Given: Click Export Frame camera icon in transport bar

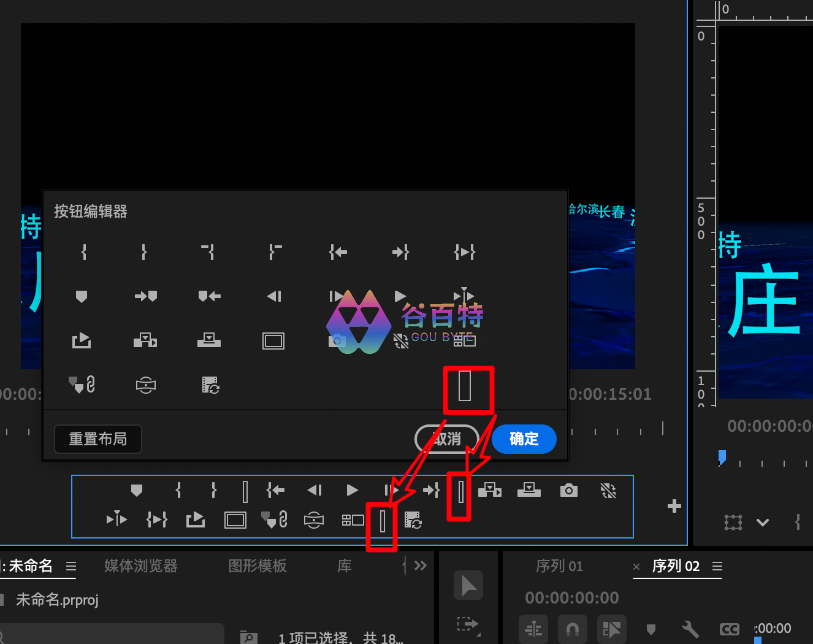Looking at the screenshot, I should point(568,490).
